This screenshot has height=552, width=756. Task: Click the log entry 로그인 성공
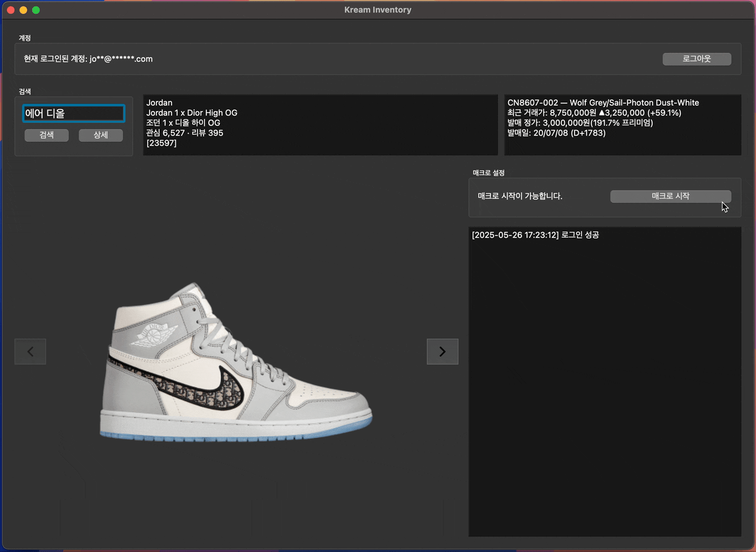pos(535,235)
